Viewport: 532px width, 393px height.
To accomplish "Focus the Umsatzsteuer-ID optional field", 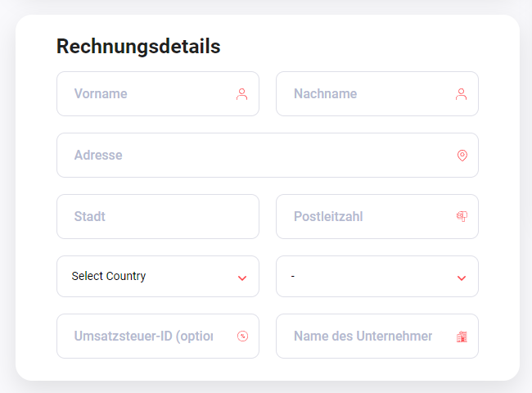I will tap(158, 336).
